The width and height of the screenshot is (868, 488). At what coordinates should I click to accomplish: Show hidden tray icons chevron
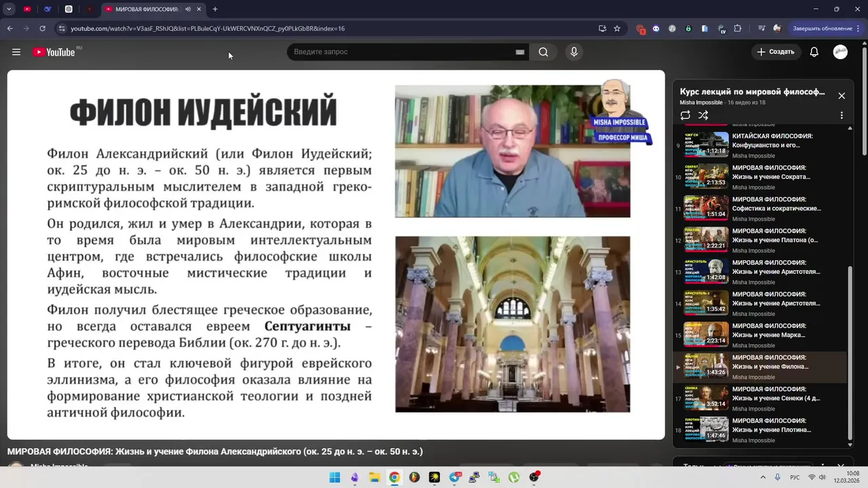(x=763, y=477)
